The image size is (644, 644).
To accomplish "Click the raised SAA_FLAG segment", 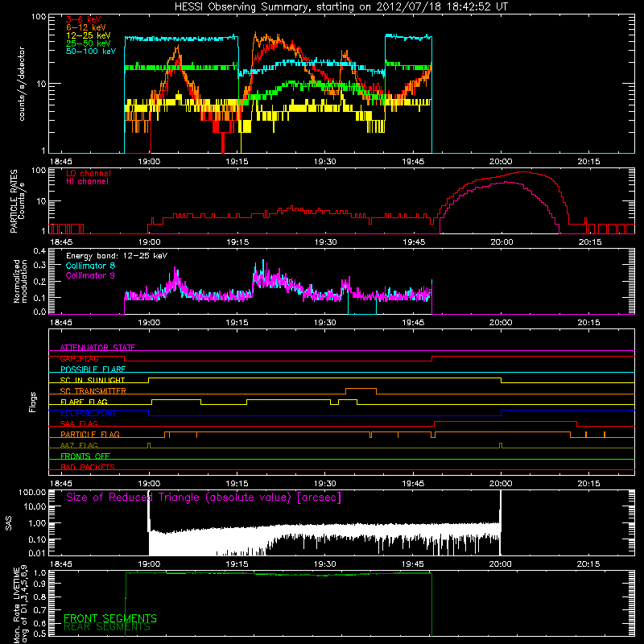I will point(506,422).
